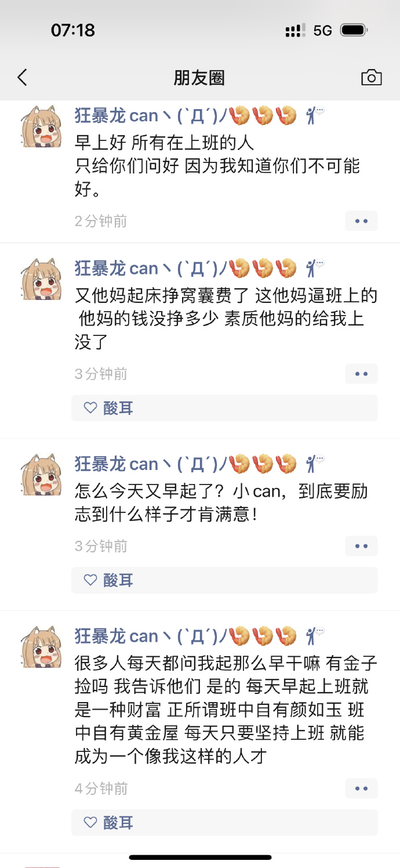Tap the heart icon under the 4分钟前 post
400x868 pixels.
coord(90,823)
